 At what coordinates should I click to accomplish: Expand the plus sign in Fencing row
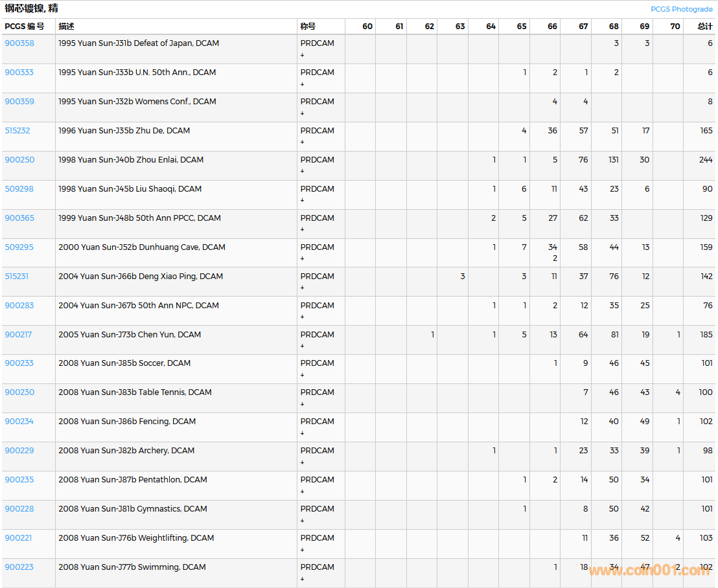coord(302,433)
